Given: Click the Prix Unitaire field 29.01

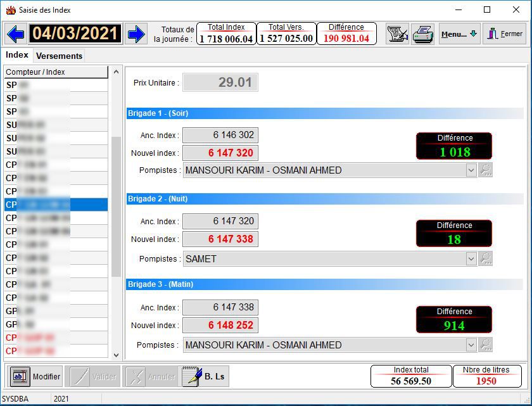Looking at the screenshot, I should pyautogui.click(x=220, y=82).
